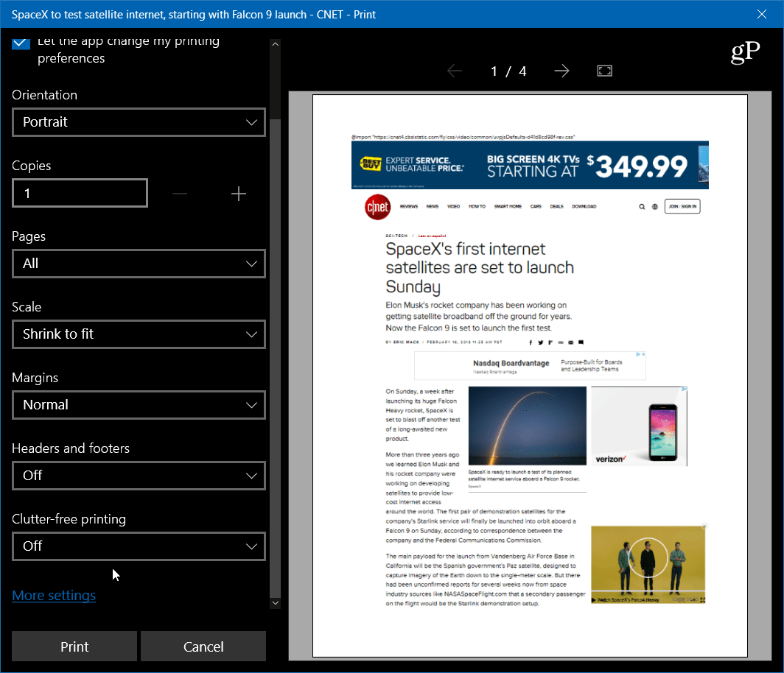Click the video play circle in preview
The width and height of the screenshot is (784, 673).
[648, 557]
